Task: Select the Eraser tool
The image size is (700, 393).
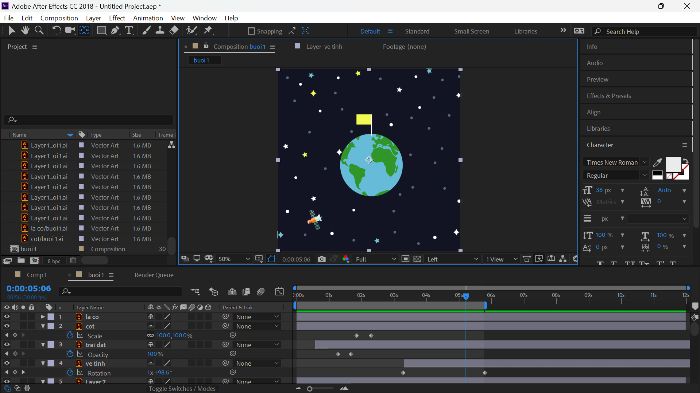Action: 174,30
